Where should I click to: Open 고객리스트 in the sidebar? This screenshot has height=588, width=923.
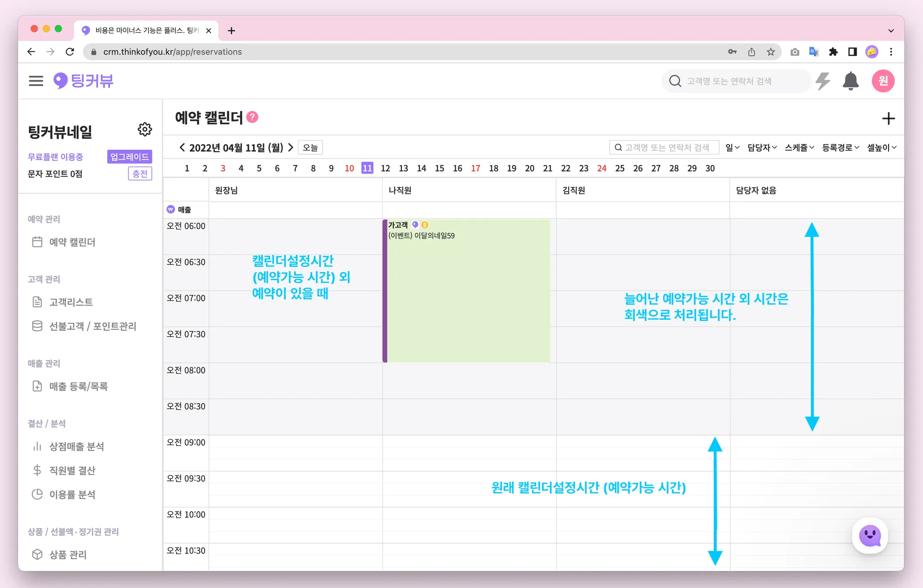pos(71,302)
